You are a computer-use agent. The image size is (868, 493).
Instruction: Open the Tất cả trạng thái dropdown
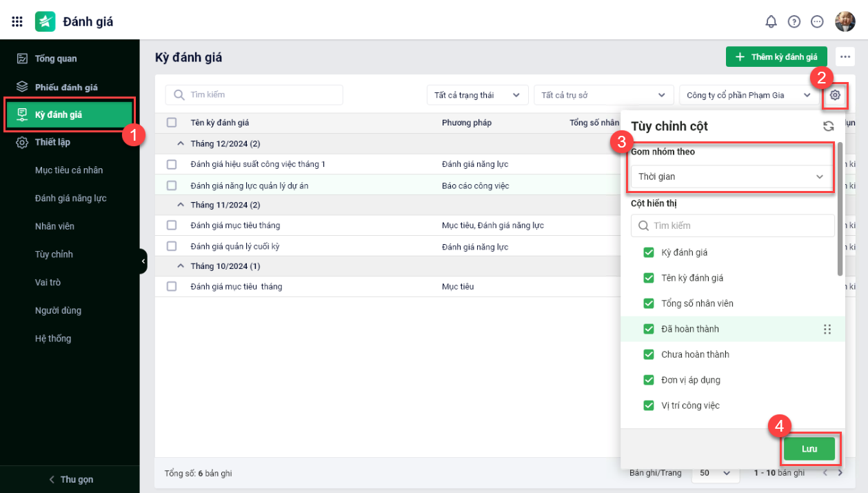478,95
